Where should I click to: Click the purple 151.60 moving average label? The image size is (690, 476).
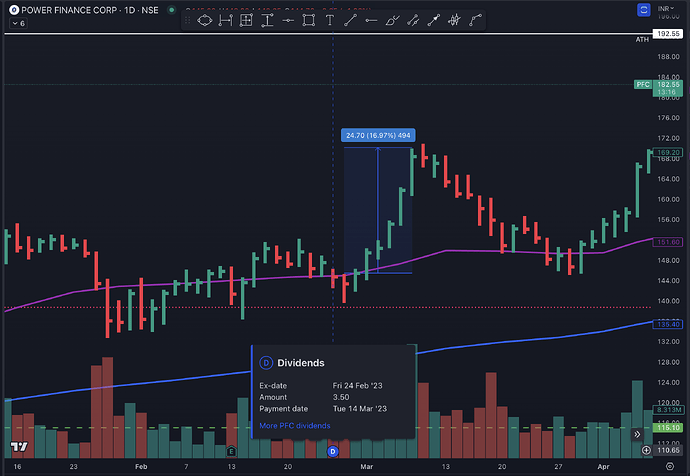point(668,242)
